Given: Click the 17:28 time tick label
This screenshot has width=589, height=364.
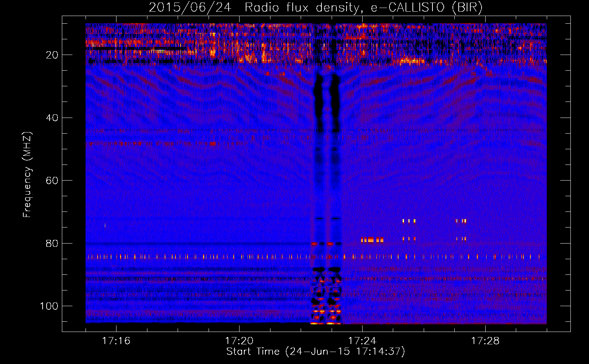Looking at the screenshot, I should click(485, 341).
